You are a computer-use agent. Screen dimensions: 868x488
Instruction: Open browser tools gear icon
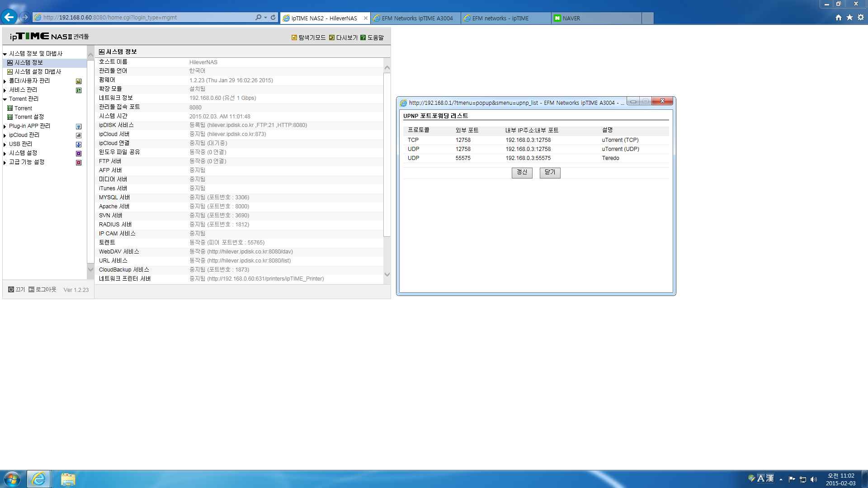(x=861, y=18)
